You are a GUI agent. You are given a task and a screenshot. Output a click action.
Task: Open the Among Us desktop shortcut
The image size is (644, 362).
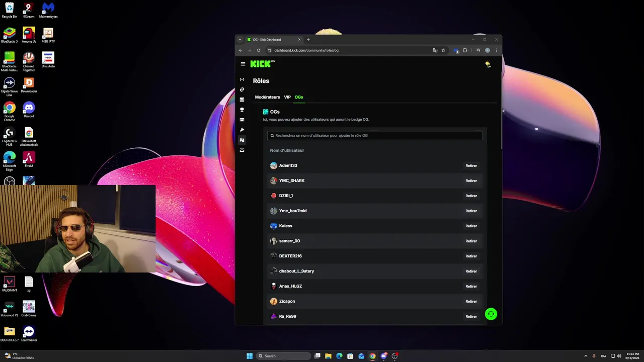click(29, 35)
